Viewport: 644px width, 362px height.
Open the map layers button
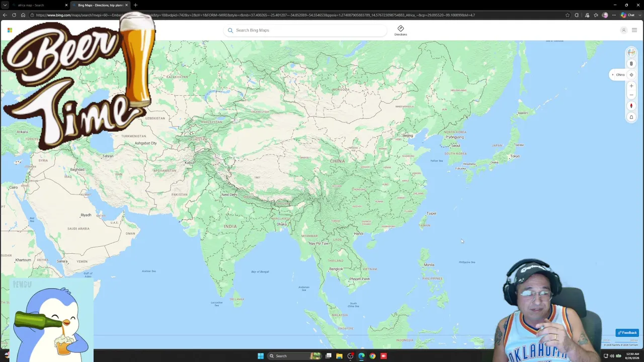point(631,64)
